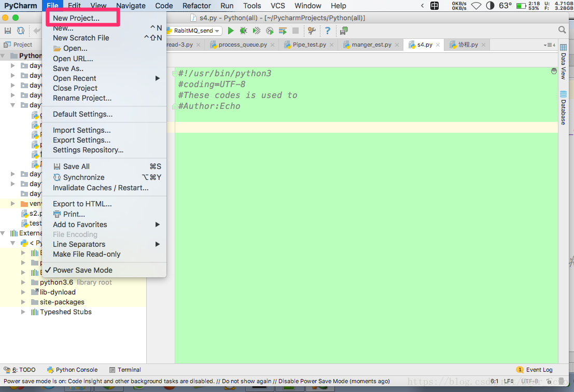
Task: Switch to the manger_est.py tab
Action: [371, 45]
